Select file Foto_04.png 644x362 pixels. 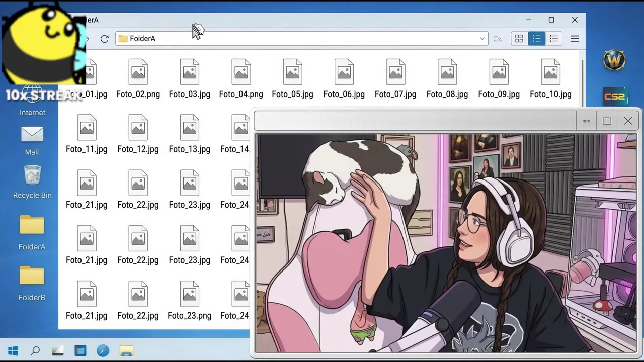click(x=241, y=79)
